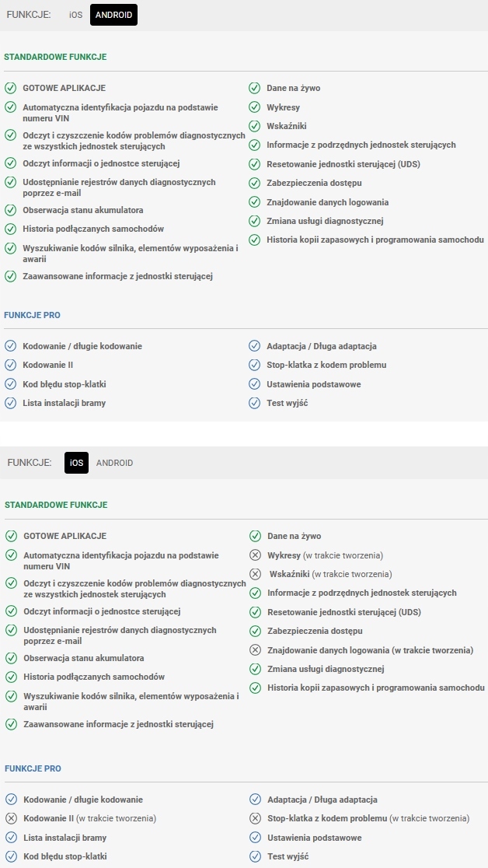The height and width of the screenshot is (868, 488).
Task: Click Lista instalacji bramy in the iOS section
Action: [x=65, y=838]
